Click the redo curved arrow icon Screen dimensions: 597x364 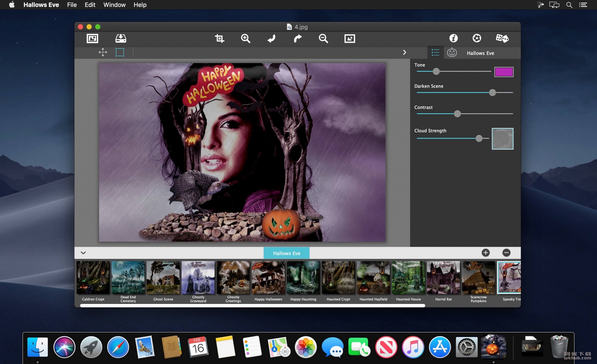pyautogui.click(x=298, y=38)
